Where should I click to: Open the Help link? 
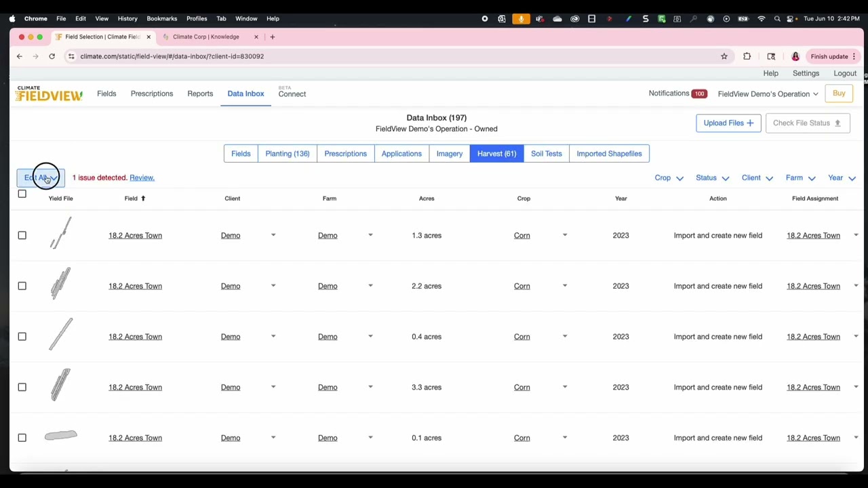pos(771,73)
